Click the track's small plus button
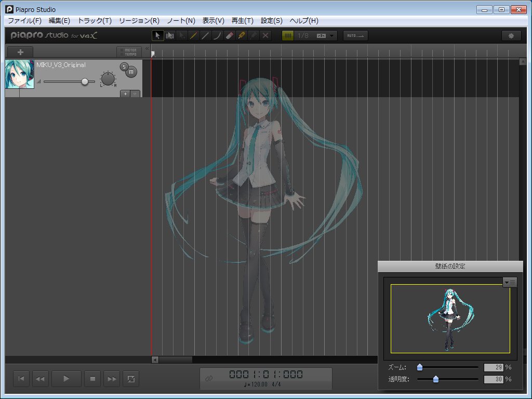Screen dimensions: 532x399 click(125, 94)
